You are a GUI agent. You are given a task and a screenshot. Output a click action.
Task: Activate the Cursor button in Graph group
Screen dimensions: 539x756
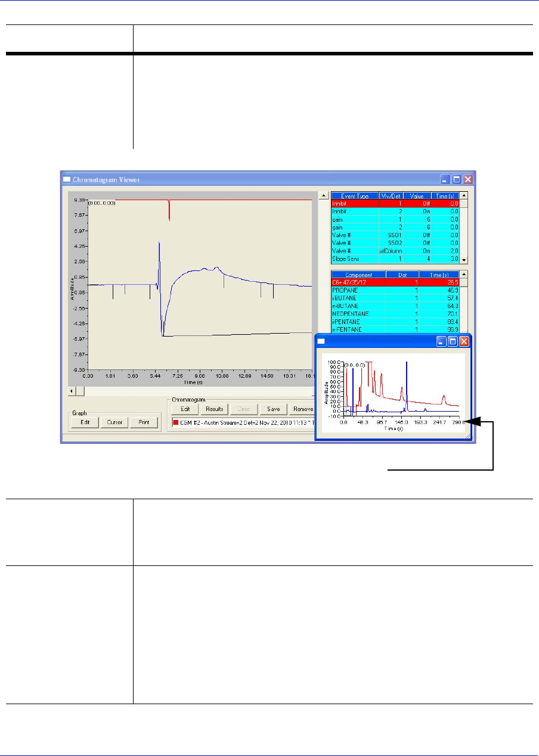click(114, 422)
